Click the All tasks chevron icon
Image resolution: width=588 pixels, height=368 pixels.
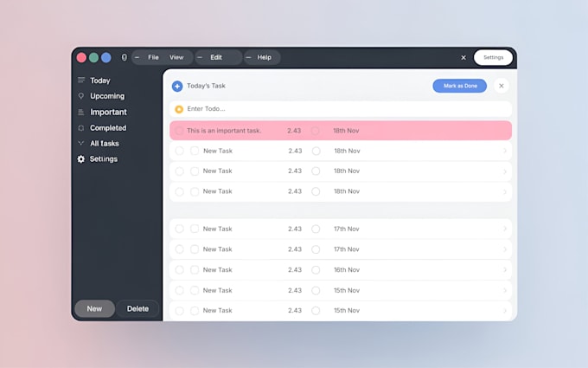click(81, 143)
